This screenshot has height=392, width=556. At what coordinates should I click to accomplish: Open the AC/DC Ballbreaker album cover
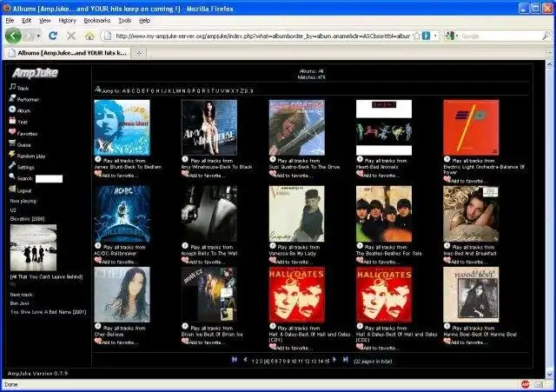pos(122,214)
